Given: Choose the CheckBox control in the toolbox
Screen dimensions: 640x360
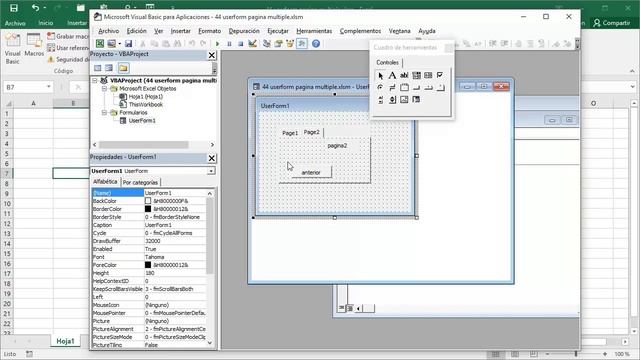Looking at the screenshot, I should [440, 76].
